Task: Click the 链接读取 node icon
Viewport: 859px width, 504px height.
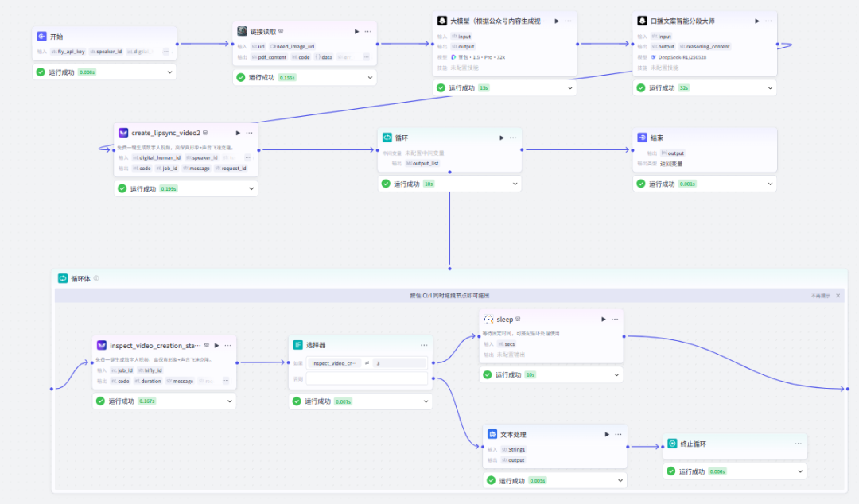Action: pos(243,31)
